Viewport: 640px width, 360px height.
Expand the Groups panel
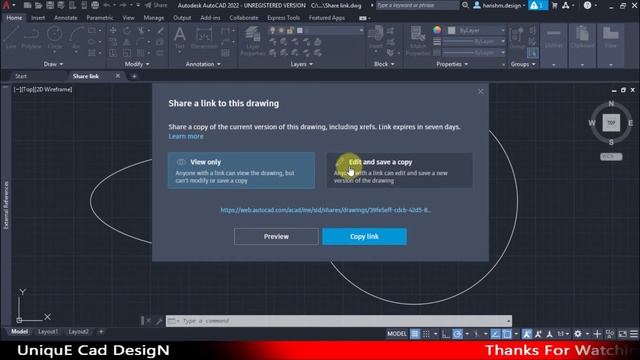point(523,64)
